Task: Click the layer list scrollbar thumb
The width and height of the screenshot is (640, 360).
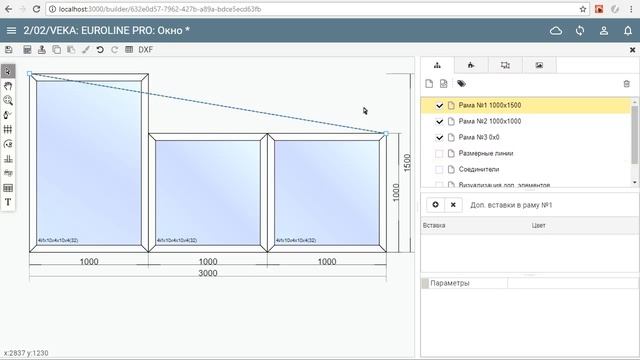Action: click(x=635, y=134)
